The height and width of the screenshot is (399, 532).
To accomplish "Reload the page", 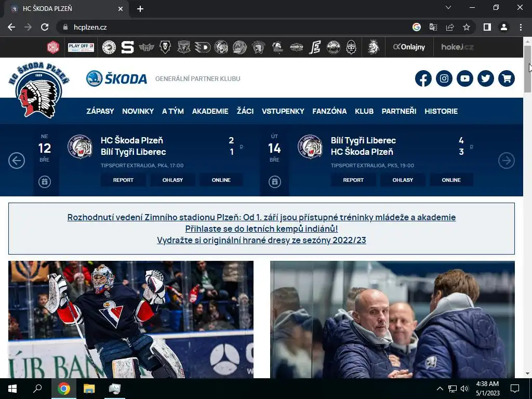I will 45,27.
